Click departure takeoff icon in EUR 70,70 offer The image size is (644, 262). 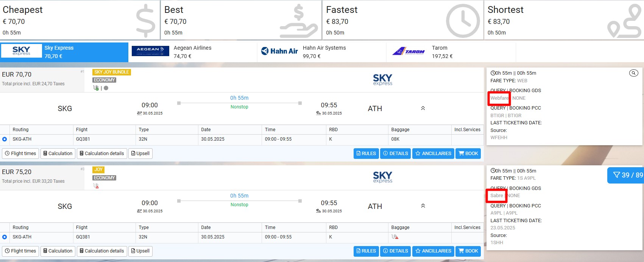click(139, 113)
